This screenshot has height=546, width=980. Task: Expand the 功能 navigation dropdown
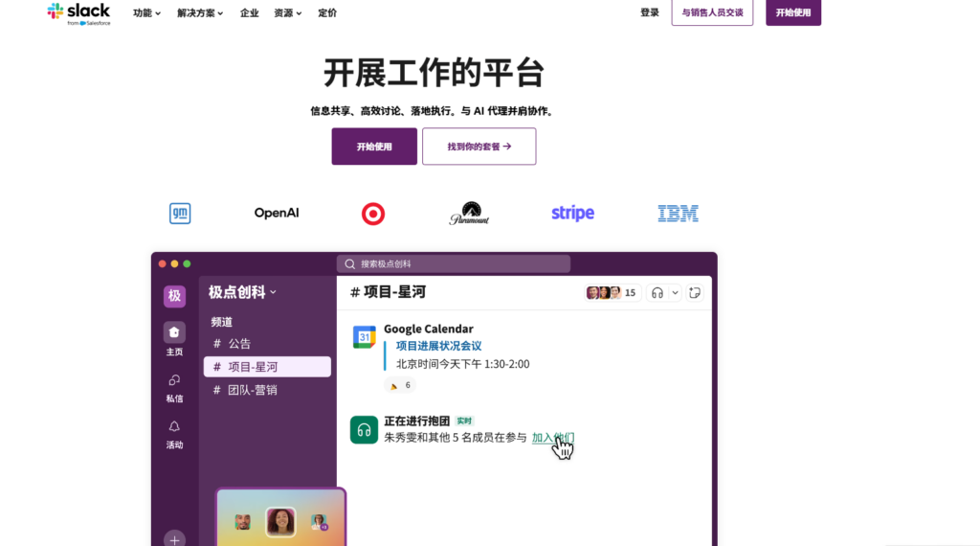click(146, 13)
